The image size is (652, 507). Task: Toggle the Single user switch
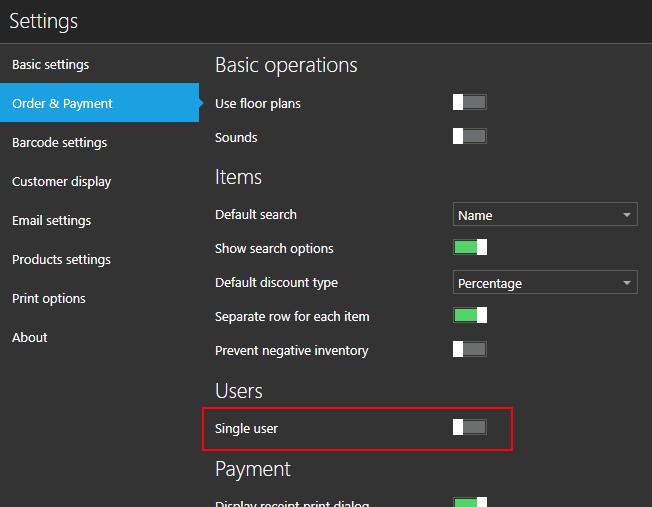tap(469, 428)
